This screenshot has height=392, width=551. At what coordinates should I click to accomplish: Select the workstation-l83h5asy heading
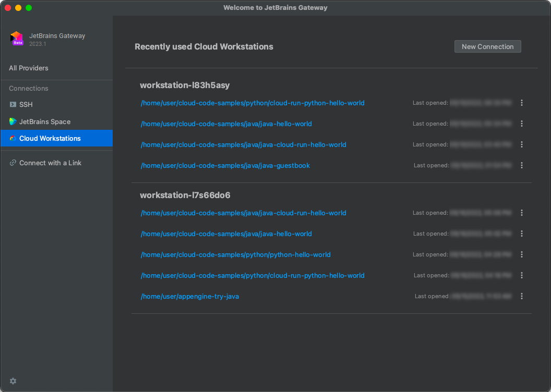pos(185,85)
